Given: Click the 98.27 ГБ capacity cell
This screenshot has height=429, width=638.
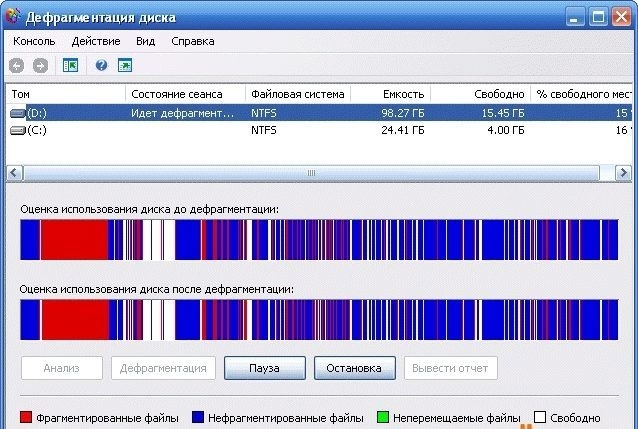Looking at the screenshot, I should 403,113.
